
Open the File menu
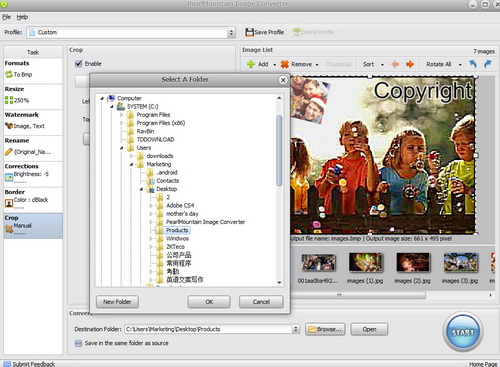coord(6,17)
